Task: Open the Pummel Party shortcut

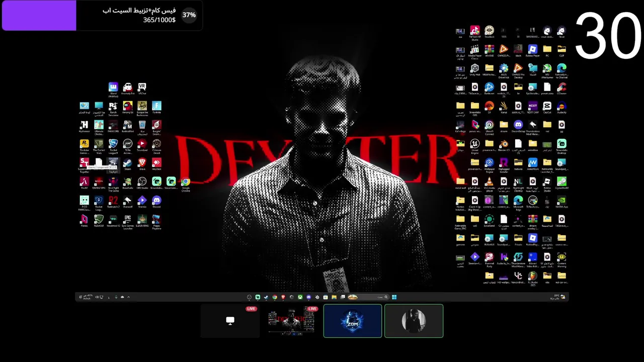Action: pos(489,258)
